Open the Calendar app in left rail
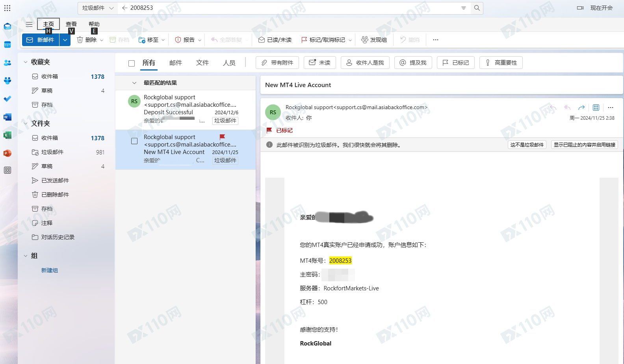624x364 pixels. coord(7,45)
